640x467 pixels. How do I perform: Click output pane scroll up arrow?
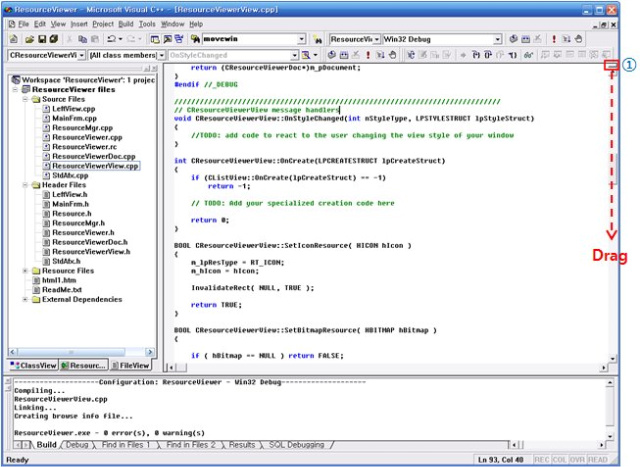(x=609, y=383)
